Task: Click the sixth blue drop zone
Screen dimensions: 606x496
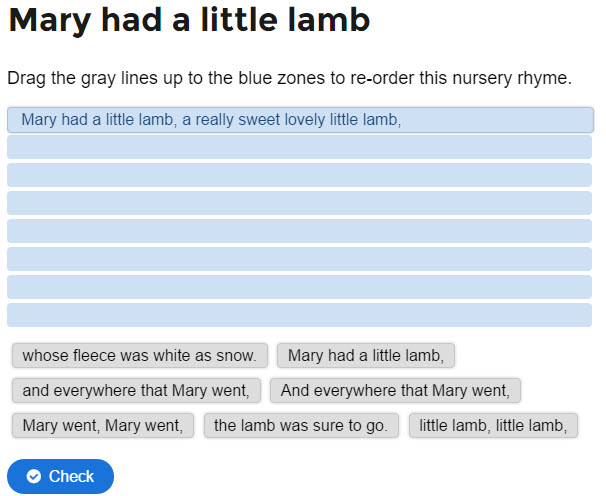Action: pos(300,259)
